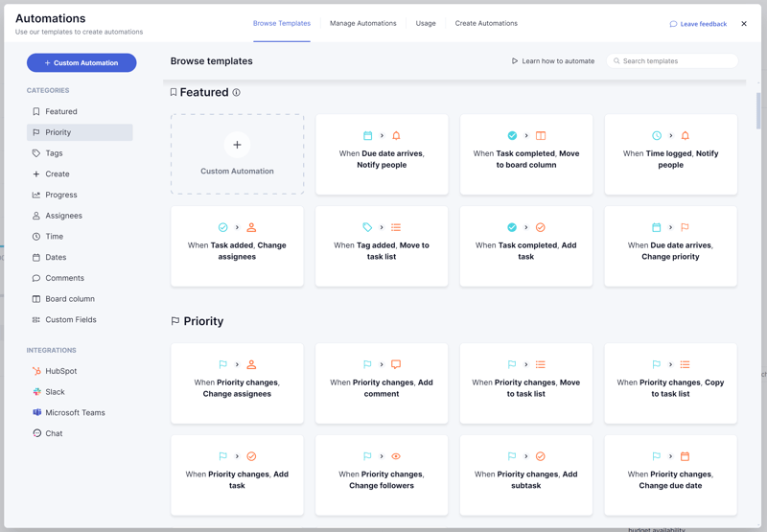Choose Due date arrives, Notify people template

382,154
